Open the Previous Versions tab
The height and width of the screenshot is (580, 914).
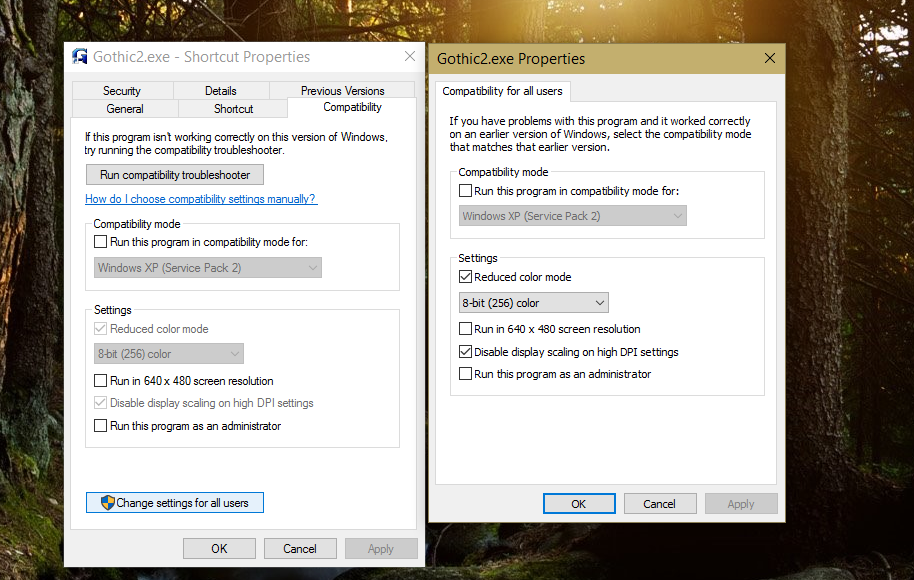tap(342, 91)
